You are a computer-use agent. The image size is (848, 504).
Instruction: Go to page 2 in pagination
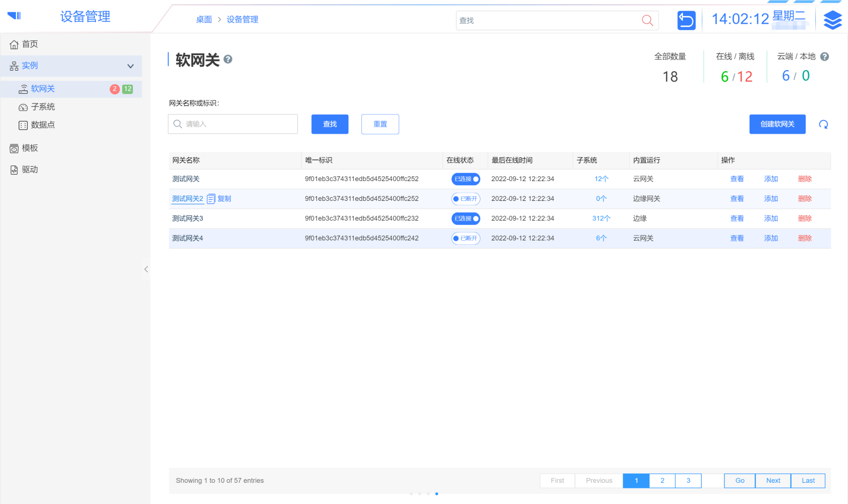(662, 481)
